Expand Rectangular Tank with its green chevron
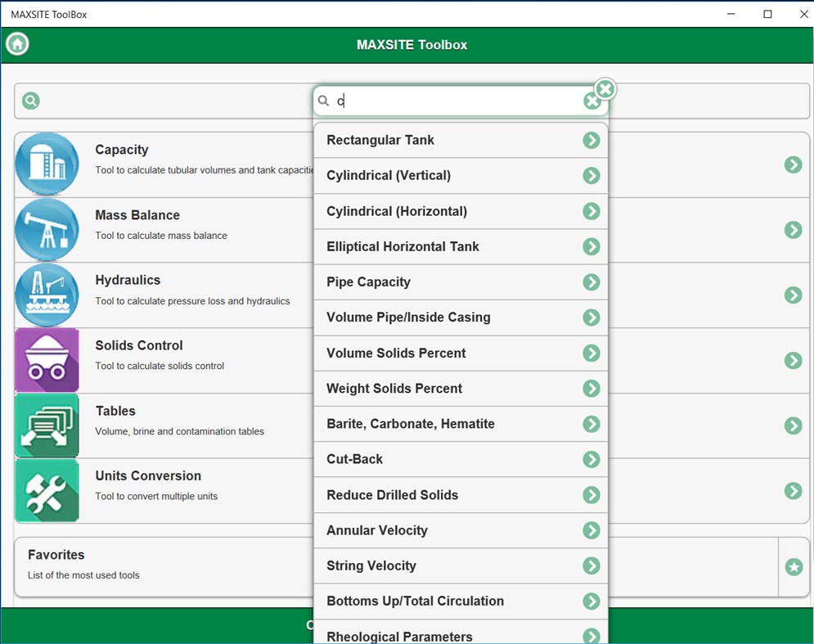 click(591, 140)
